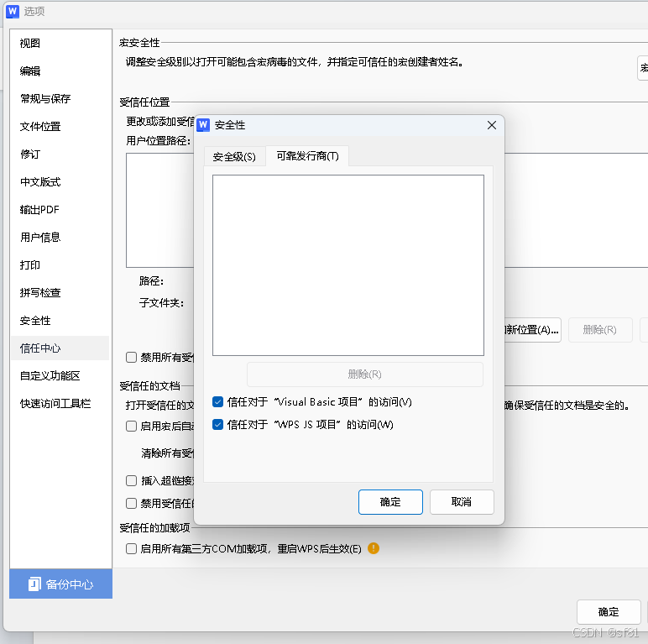Close the 安全性 dialog with the X
This screenshot has width=648, height=644.
pyautogui.click(x=491, y=125)
